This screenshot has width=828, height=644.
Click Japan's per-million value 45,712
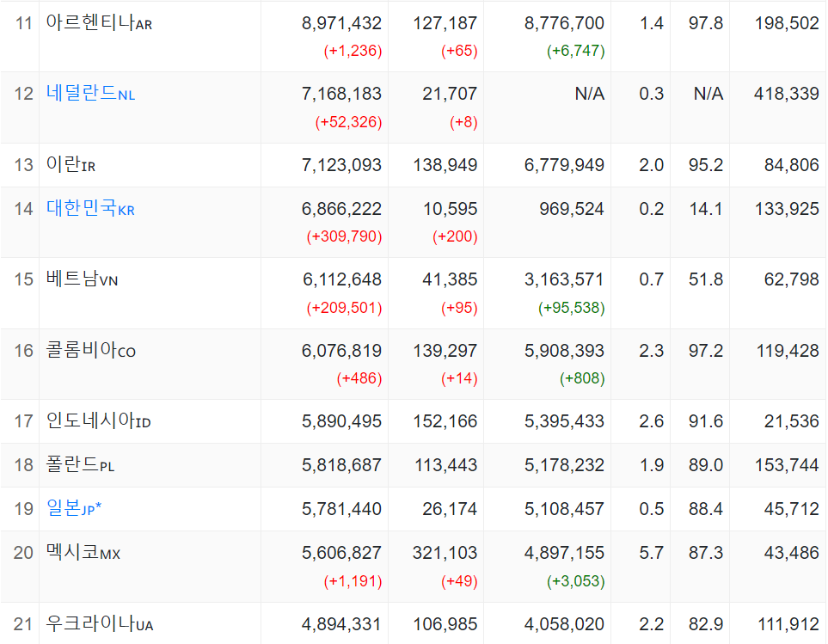[792, 509]
